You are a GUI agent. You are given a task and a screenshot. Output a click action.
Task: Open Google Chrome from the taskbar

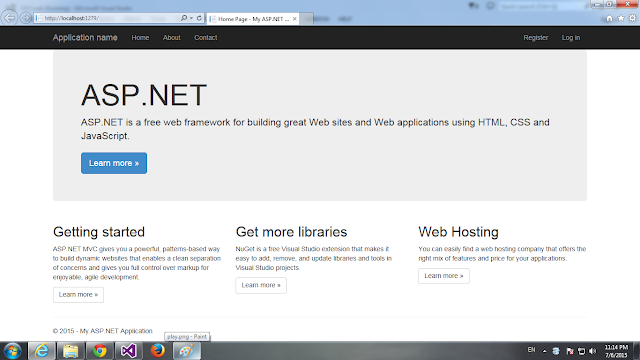tap(100, 351)
